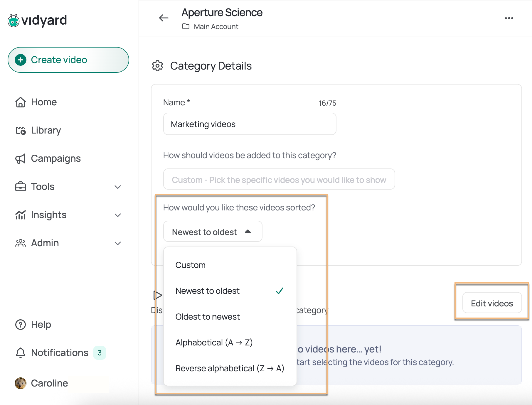The image size is (532, 405).
Task: Expand the Admin menu chevron
Action: pyautogui.click(x=118, y=243)
